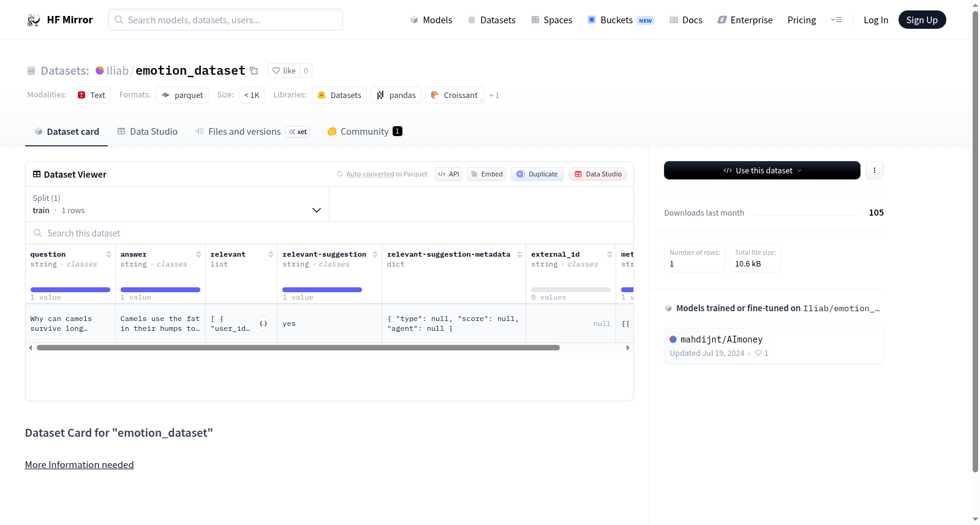Click the < 1K size tag

(x=252, y=95)
